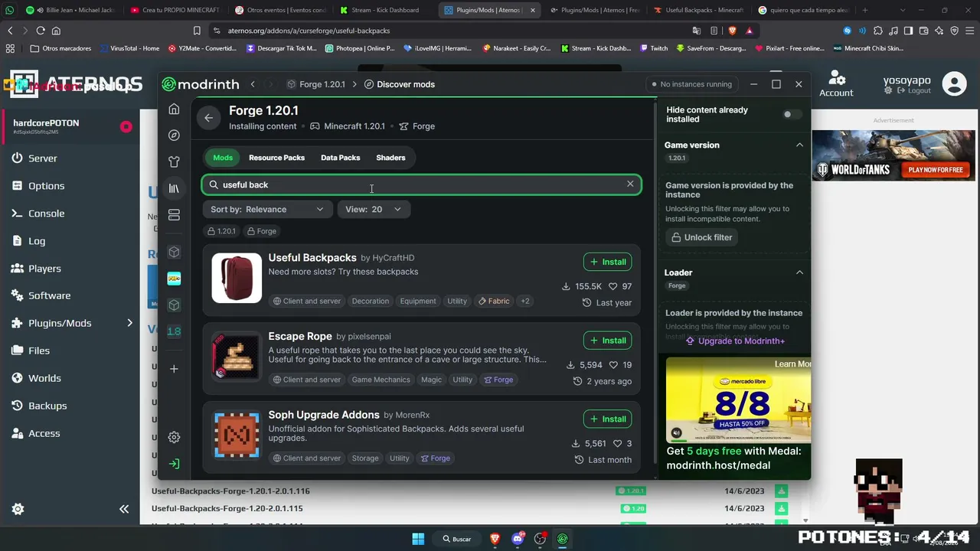980x551 pixels.
Task: Install the Useful Backpacks mod
Action: pyautogui.click(x=607, y=262)
